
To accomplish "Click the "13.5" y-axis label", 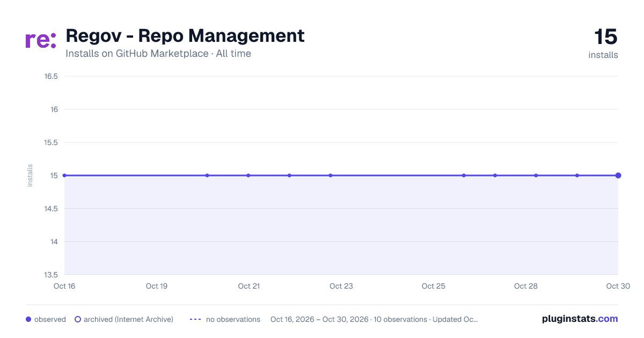I will (51, 275).
